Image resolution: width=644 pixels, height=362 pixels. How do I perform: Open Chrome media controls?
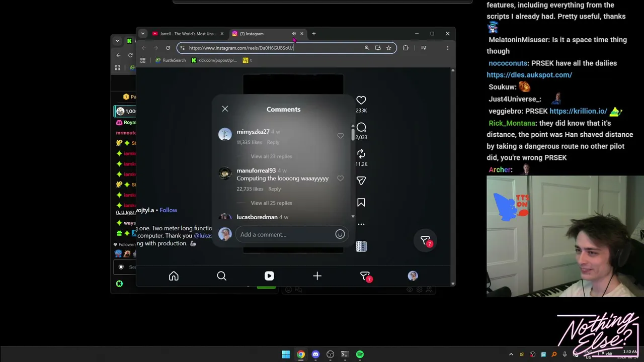(424, 48)
